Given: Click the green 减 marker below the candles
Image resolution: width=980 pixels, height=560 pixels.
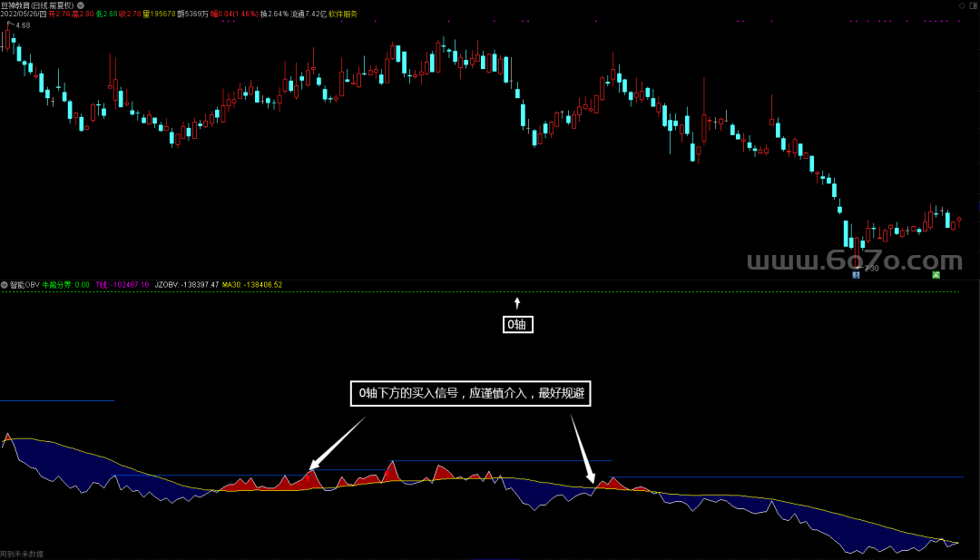Looking at the screenshot, I should (x=936, y=274).
